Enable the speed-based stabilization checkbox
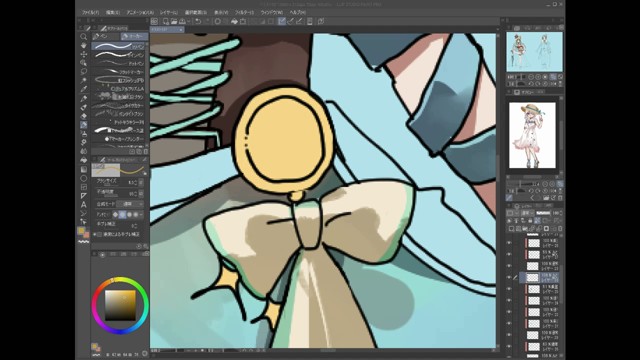 [x=99, y=234]
